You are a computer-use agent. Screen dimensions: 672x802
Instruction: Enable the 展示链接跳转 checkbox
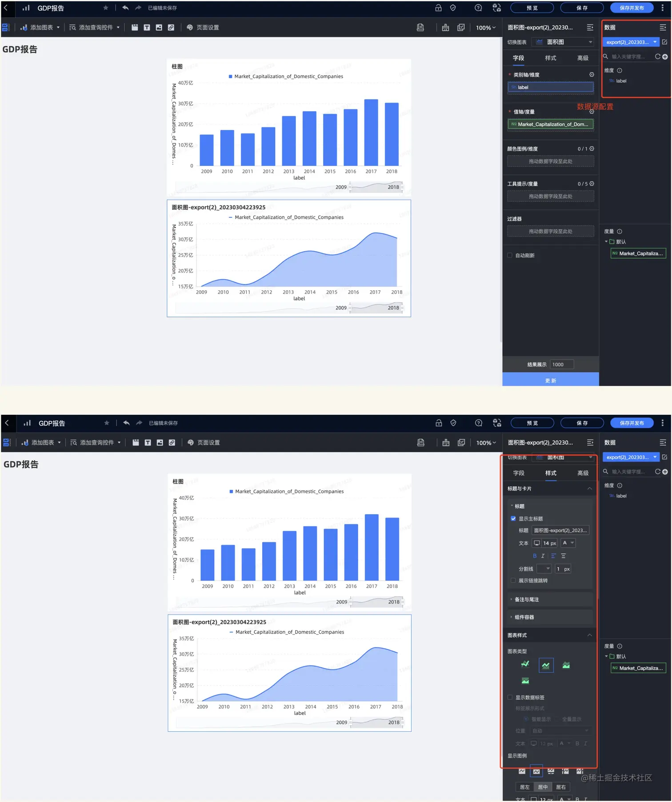[513, 581]
